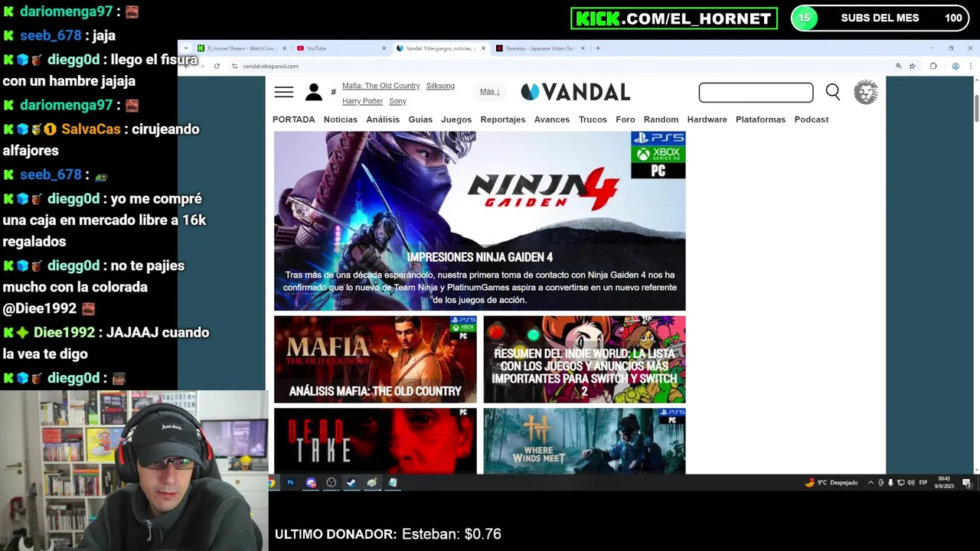This screenshot has width=980, height=551.
Task: Open the Indie World summary article
Action: pos(584,359)
